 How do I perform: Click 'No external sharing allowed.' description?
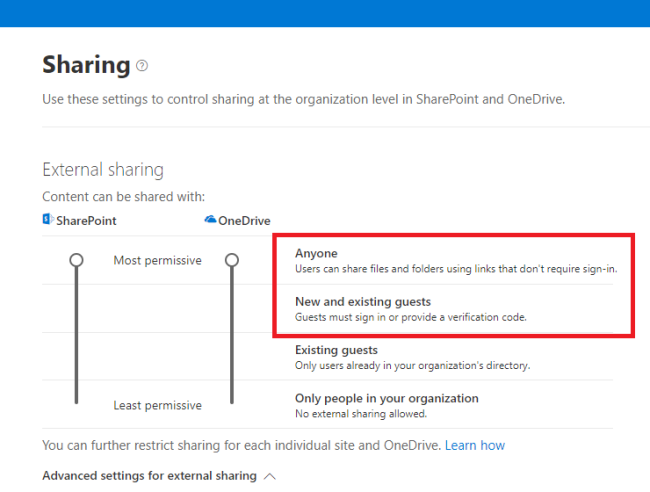[361, 414]
